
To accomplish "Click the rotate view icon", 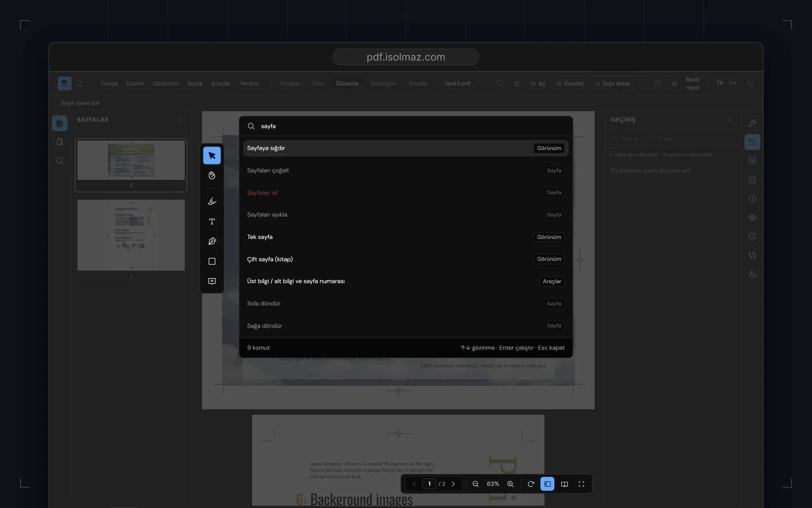I will pos(531,484).
